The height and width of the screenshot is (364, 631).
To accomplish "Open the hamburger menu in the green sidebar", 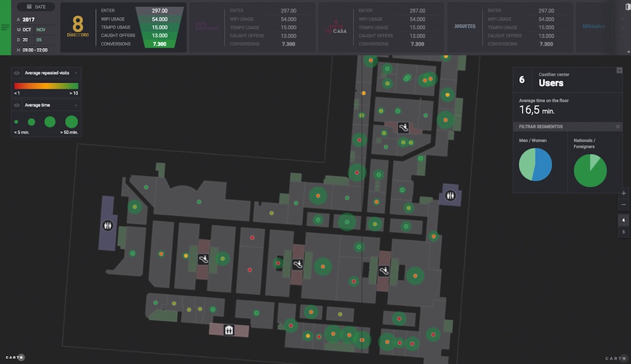I will [5, 26].
